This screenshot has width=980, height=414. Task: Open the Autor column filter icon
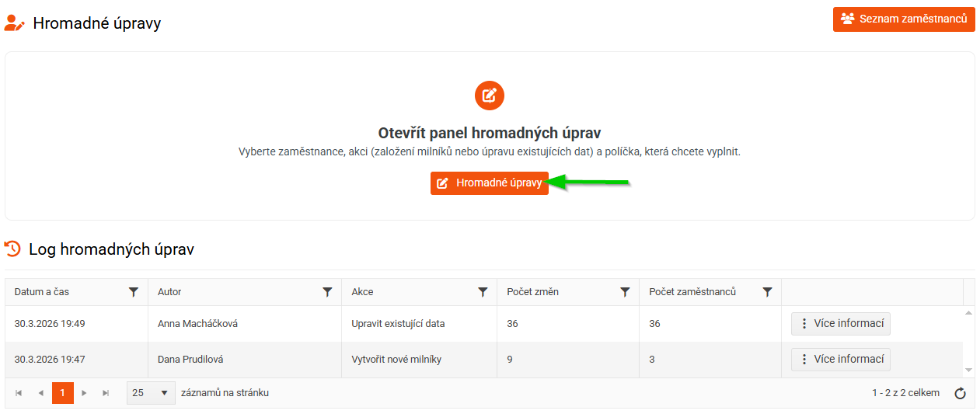coord(327,292)
